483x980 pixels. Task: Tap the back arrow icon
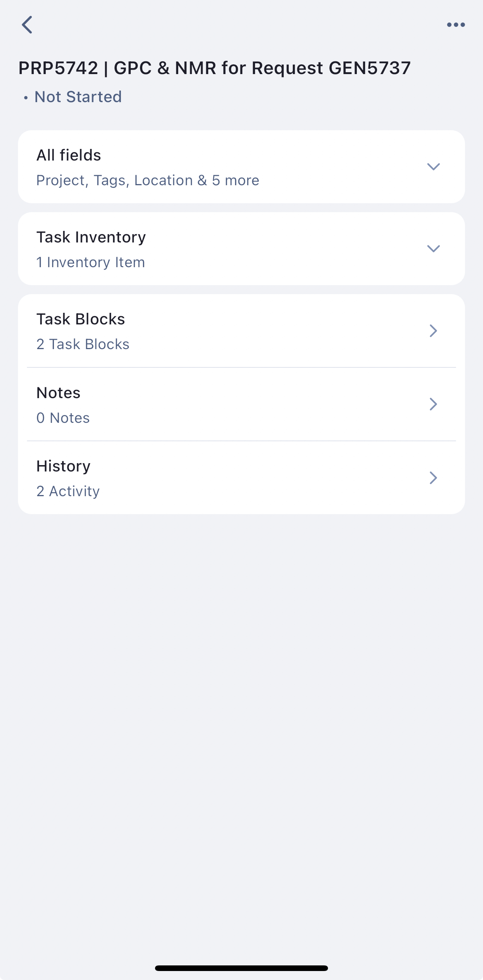(27, 25)
